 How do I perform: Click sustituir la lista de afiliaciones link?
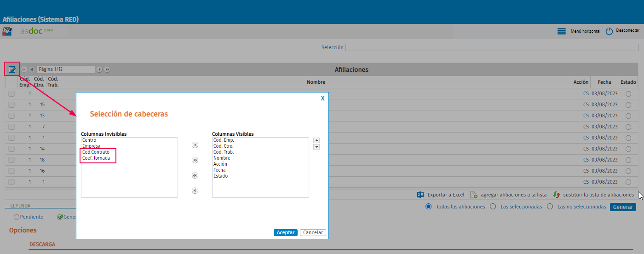pos(598,195)
